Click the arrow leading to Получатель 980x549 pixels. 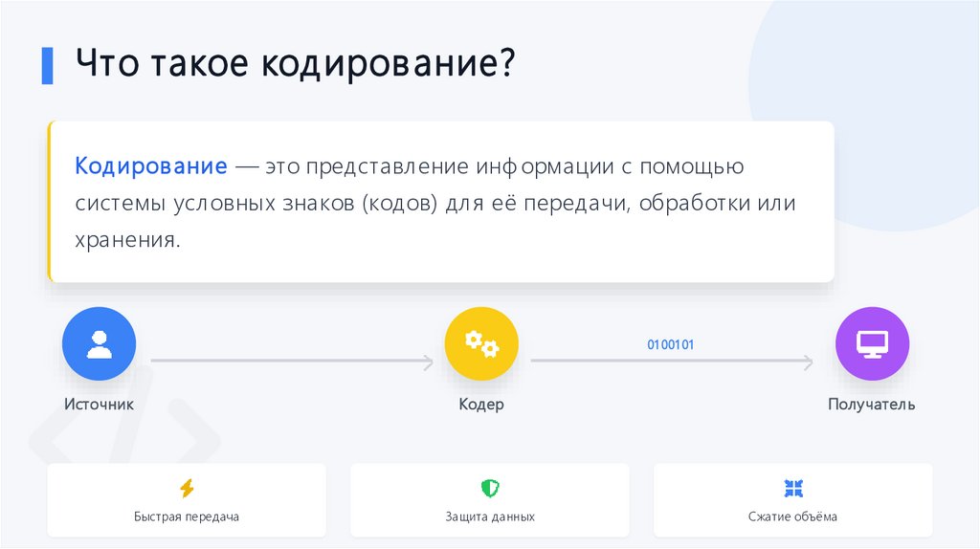(x=672, y=362)
